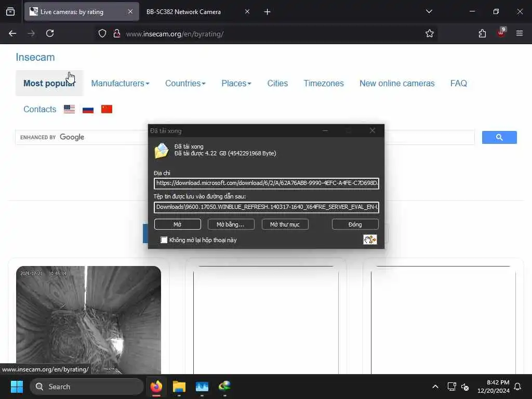Click the network display tray icon
This screenshot has height=399, width=532.
[x=451, y=387]
